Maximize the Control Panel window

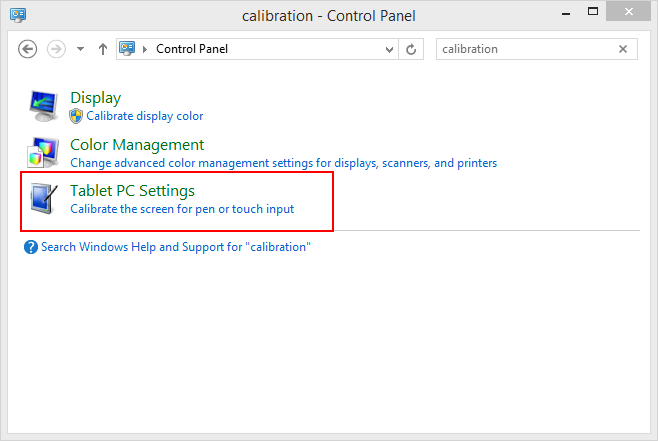click(593, 12)
